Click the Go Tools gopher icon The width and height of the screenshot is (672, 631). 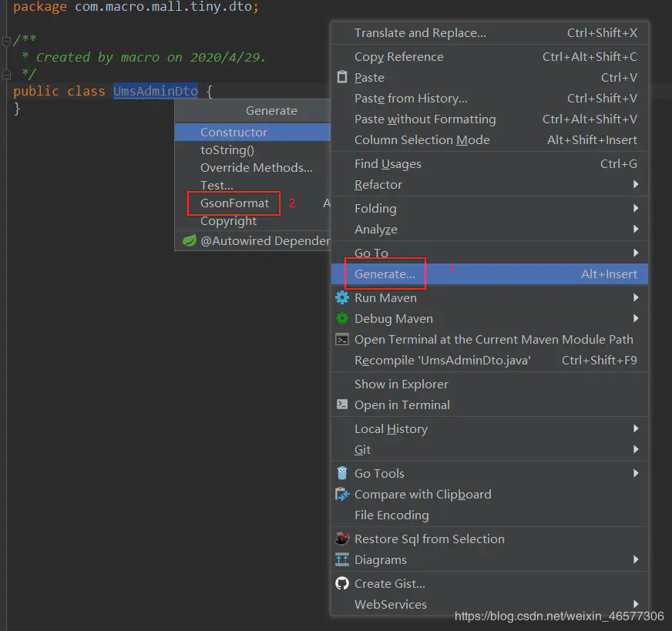coord(342,473)
